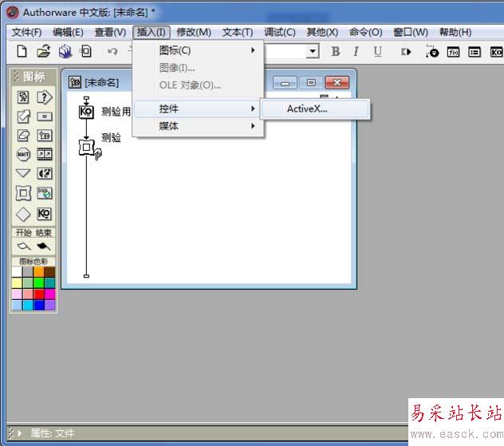Expand the 图标(C) submenu arrow
This screenshot has height=446, width=504.
tap(253, 50)
